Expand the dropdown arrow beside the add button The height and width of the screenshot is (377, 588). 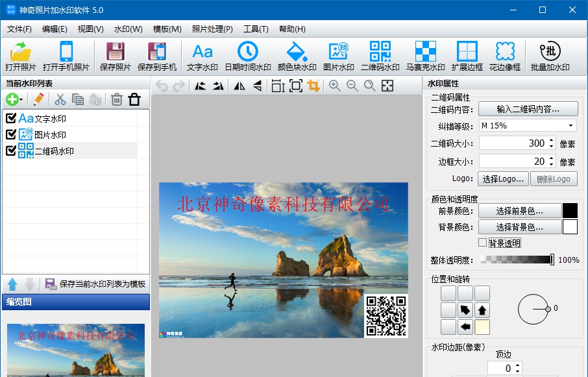21,99
